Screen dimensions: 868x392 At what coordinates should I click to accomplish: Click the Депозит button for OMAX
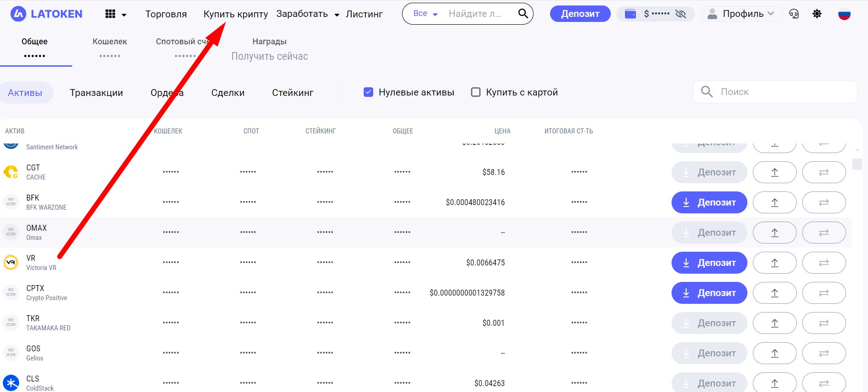pos(709,233)
